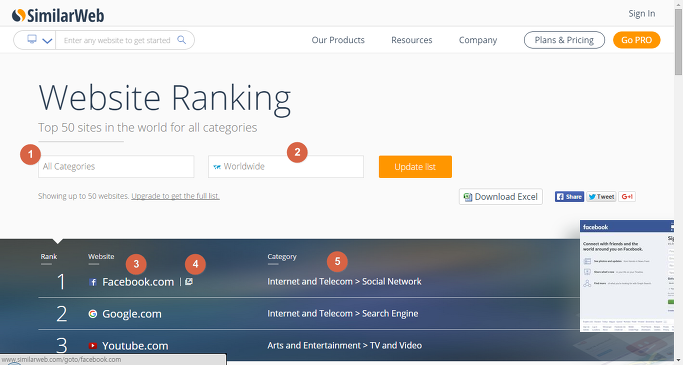Open the Worldwide country dropdown
The width and height of the screenshot is (683, 365).
click(286, 166)
